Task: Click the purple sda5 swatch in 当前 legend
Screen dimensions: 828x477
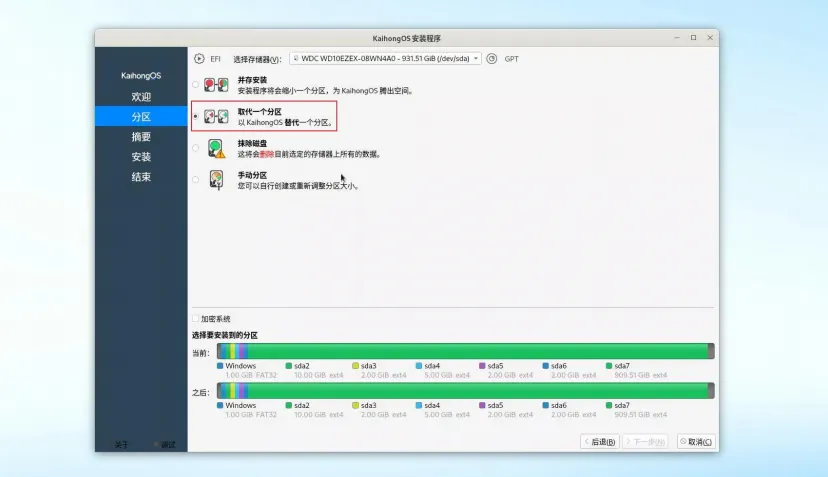Action: 482,366
